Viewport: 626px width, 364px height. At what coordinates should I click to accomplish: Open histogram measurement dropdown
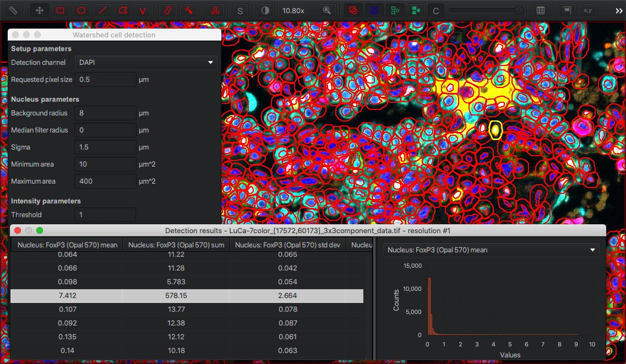click(x=491, y=250)
